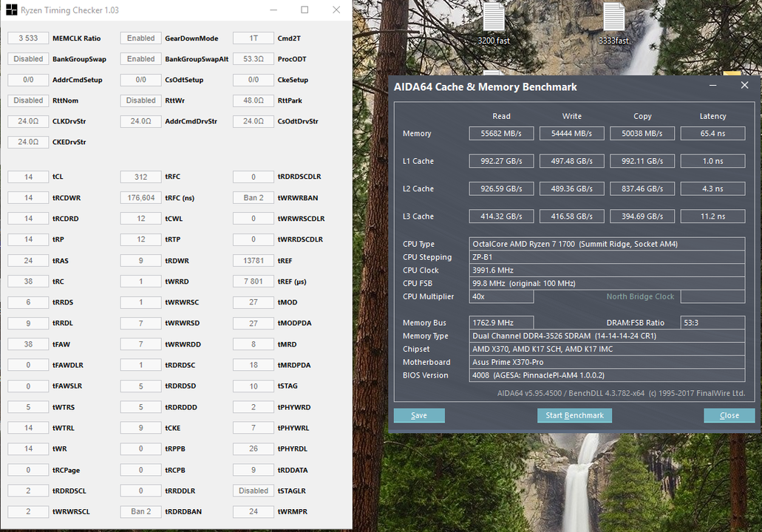Click the tSTAG 10 value box
Screen dimensions: 762x532
coord(254,386)
